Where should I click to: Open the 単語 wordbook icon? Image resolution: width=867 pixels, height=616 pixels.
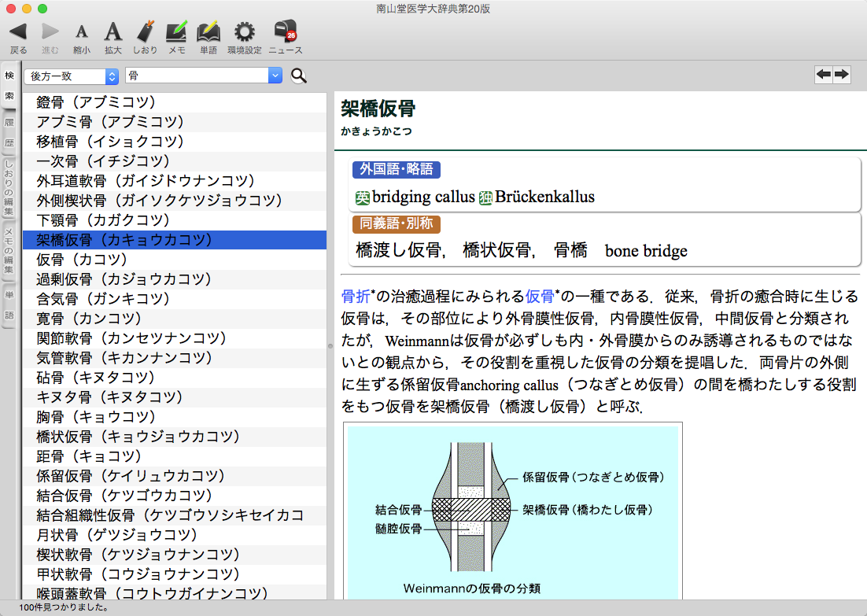(x=208, y=32)
